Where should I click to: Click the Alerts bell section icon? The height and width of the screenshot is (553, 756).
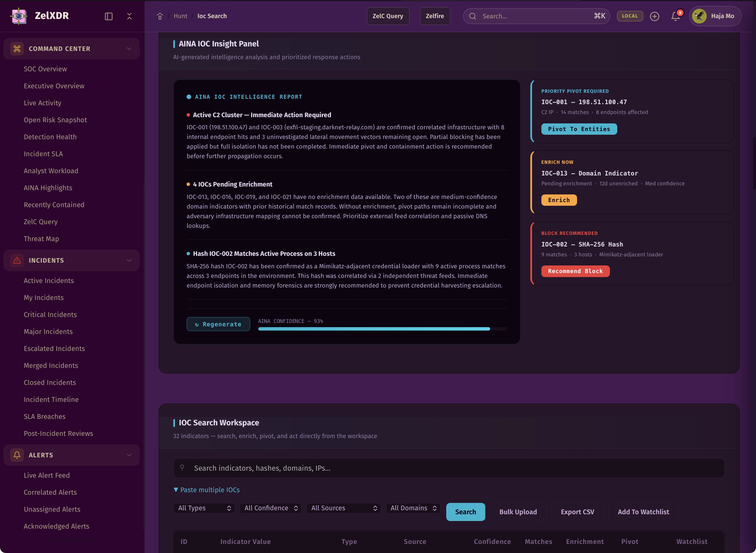(17, 455)
